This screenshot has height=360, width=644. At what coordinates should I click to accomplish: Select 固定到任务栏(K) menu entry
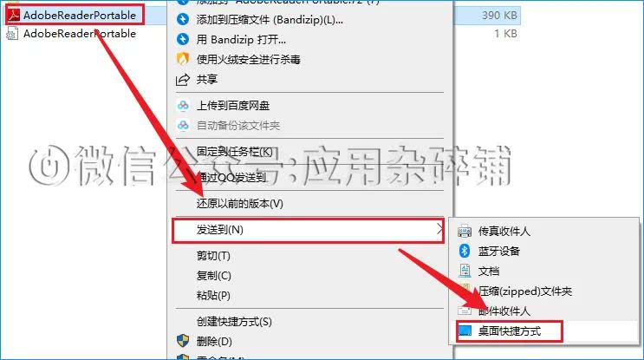click(235, 152)
